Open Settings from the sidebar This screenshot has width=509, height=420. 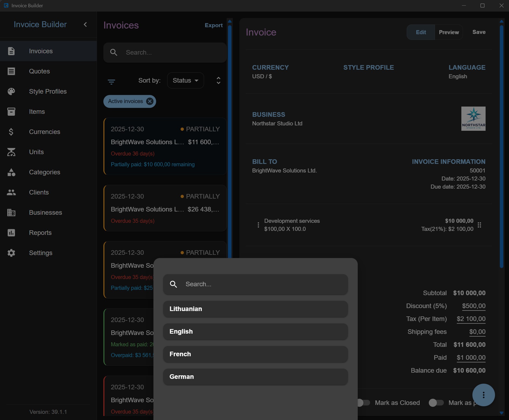[48, 253]
